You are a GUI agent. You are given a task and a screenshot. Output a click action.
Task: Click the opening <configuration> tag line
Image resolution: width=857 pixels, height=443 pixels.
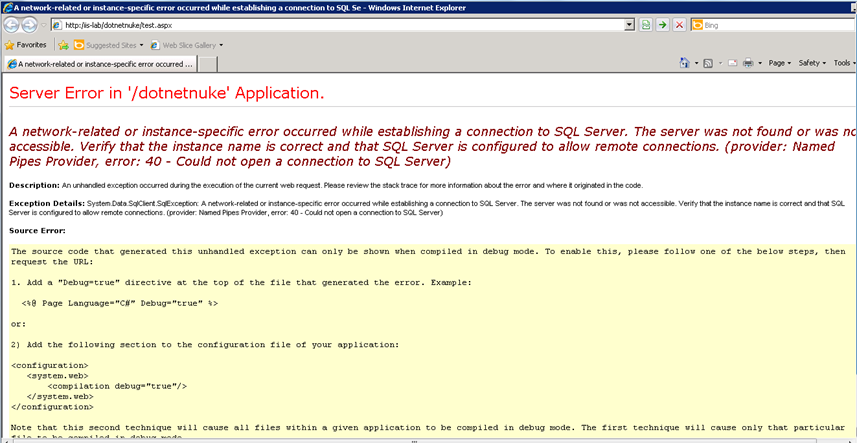(50, 365)
